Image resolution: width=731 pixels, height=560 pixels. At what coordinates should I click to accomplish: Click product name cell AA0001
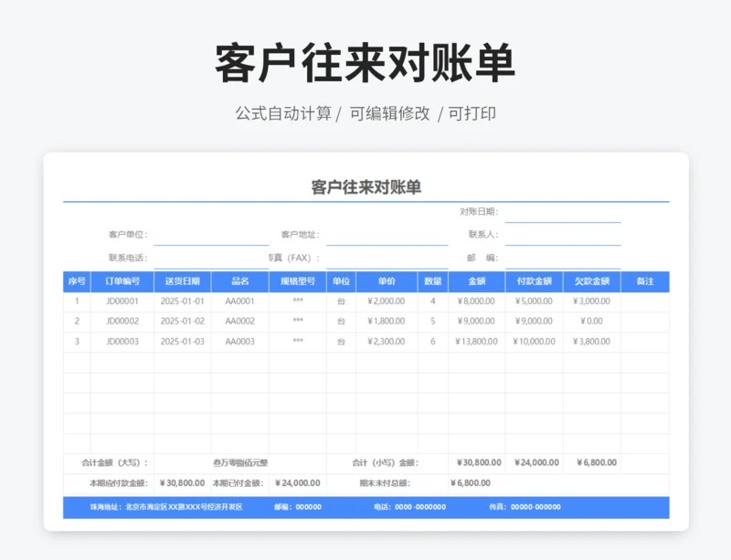240,301
